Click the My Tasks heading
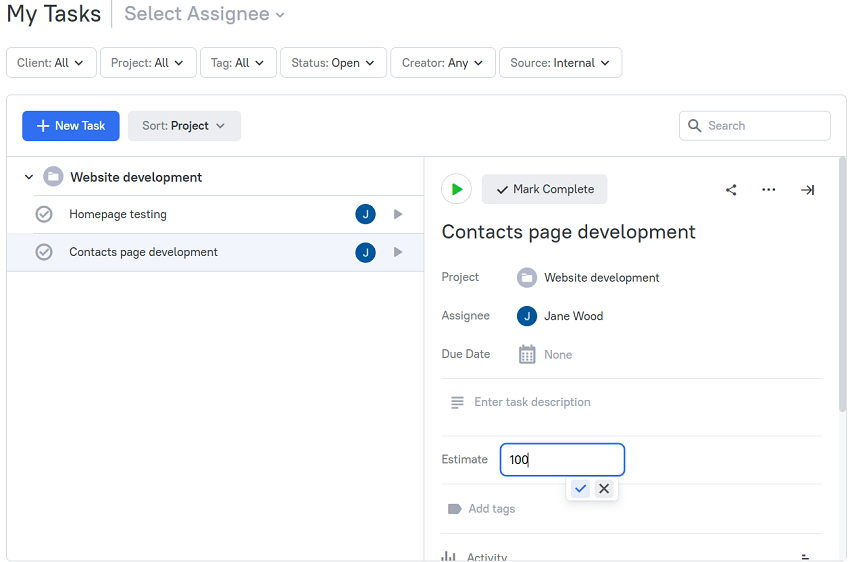 54,14
